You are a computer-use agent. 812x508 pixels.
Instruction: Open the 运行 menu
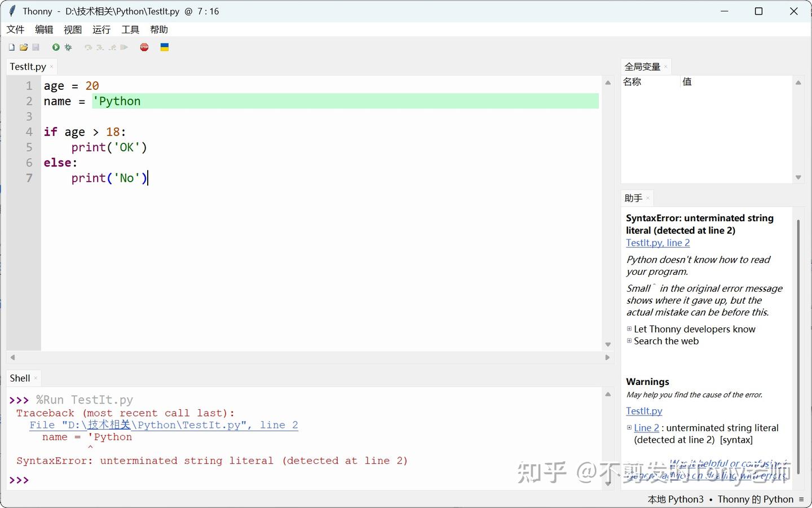[101, 29]
